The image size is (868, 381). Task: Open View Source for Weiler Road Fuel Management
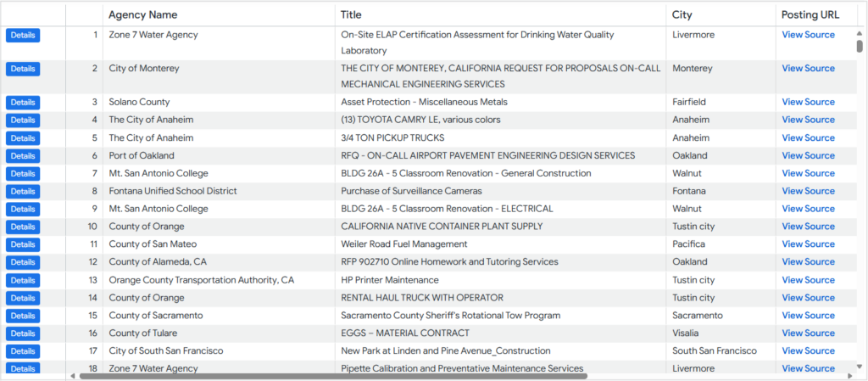pos(808,244)
